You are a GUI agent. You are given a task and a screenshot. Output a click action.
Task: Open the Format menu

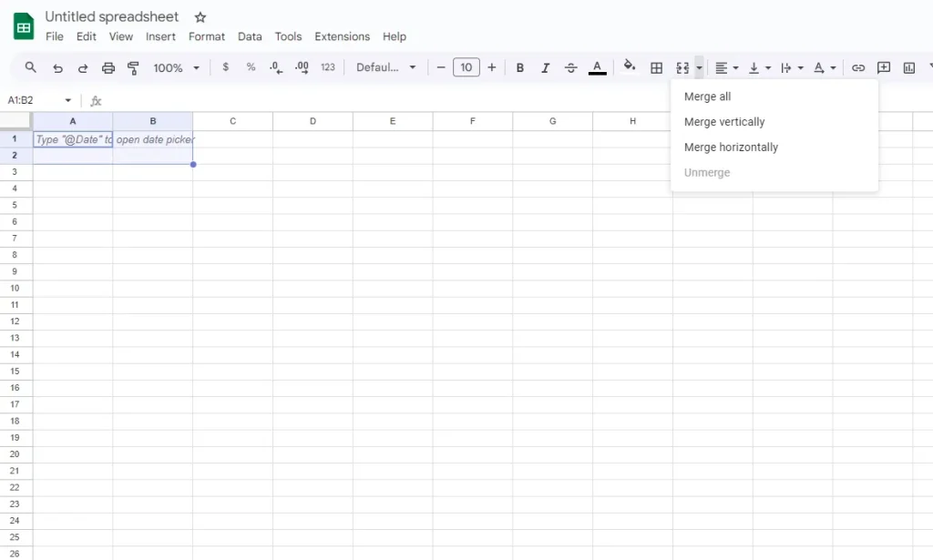pos(207,36)
